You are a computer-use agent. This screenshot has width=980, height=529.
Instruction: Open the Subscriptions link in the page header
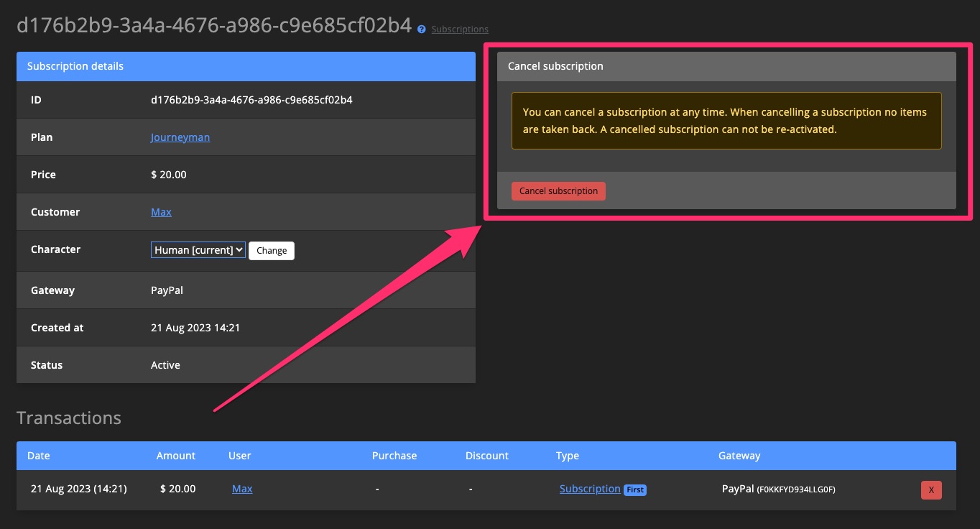coord(459,29)
